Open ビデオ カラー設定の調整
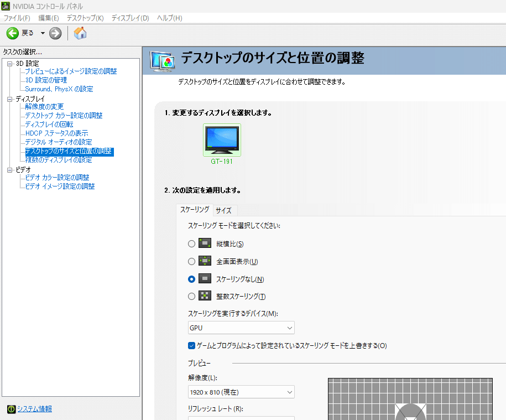The width and height of the screenshot is (506, 420). [x=57, y=178]
